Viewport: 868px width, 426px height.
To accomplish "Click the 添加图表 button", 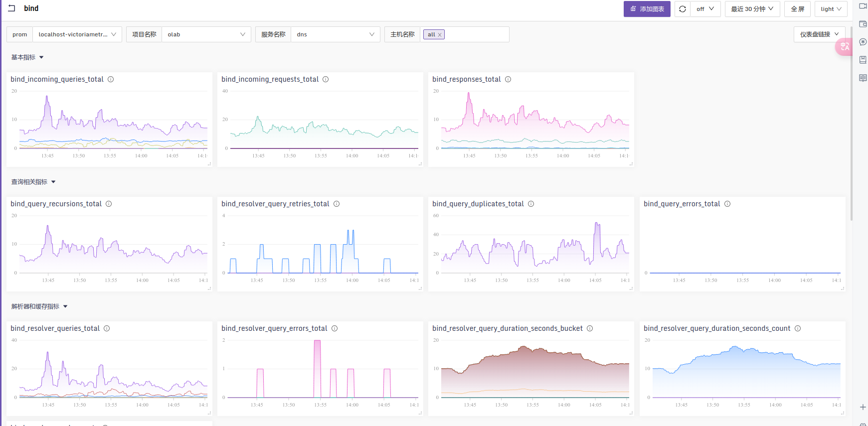I will (x=647, y=9).
